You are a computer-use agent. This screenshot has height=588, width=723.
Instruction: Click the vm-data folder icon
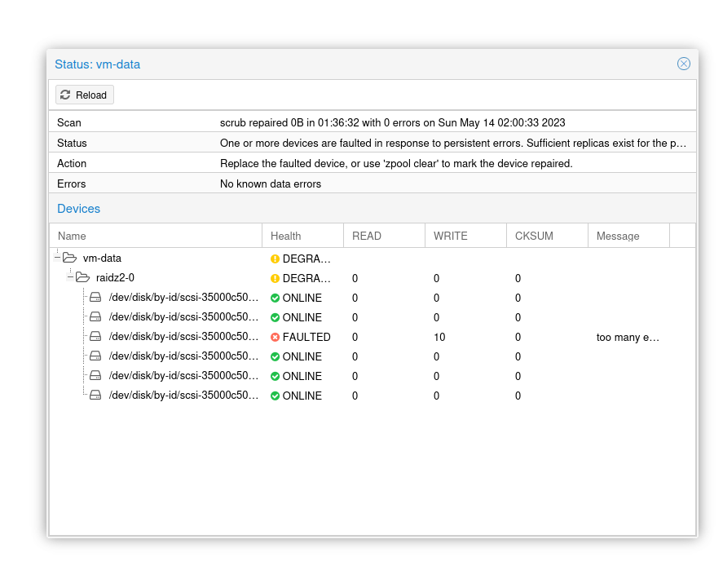[x=70, y=258]
